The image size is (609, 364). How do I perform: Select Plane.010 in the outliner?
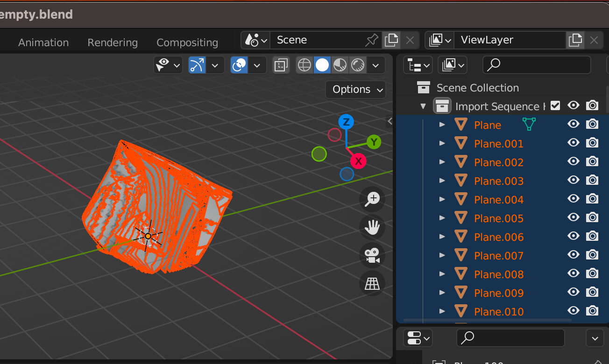499,312
